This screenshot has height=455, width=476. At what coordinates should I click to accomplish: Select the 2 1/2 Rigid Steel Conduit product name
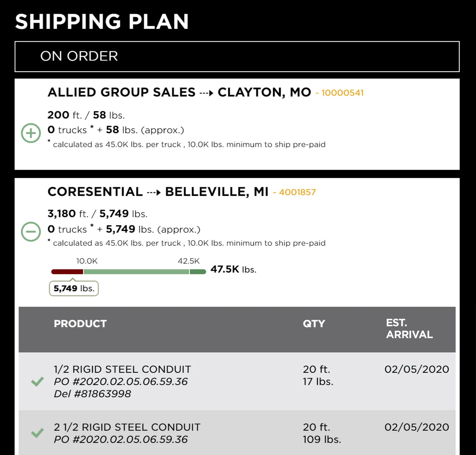pos(127,427)
